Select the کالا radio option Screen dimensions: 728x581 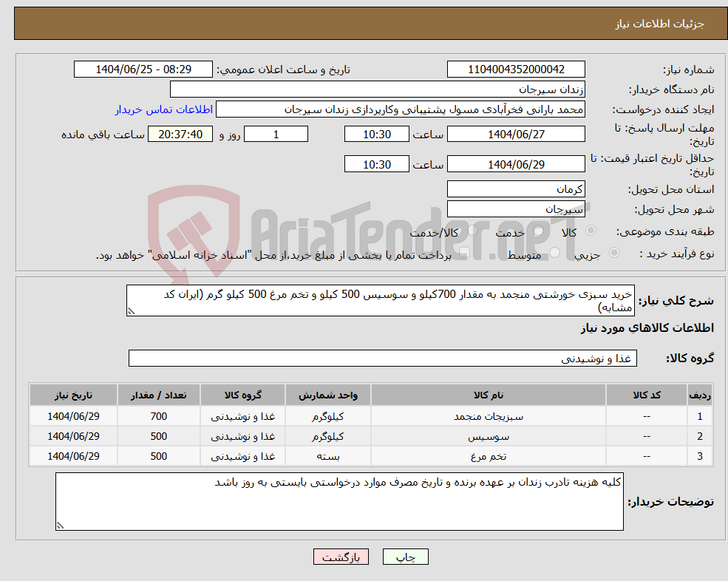[591, 231]
